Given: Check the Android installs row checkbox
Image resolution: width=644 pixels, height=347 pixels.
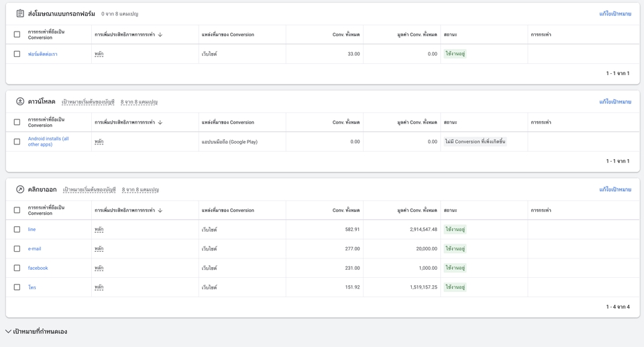Looking at the screenshot, I should (17, 142).
